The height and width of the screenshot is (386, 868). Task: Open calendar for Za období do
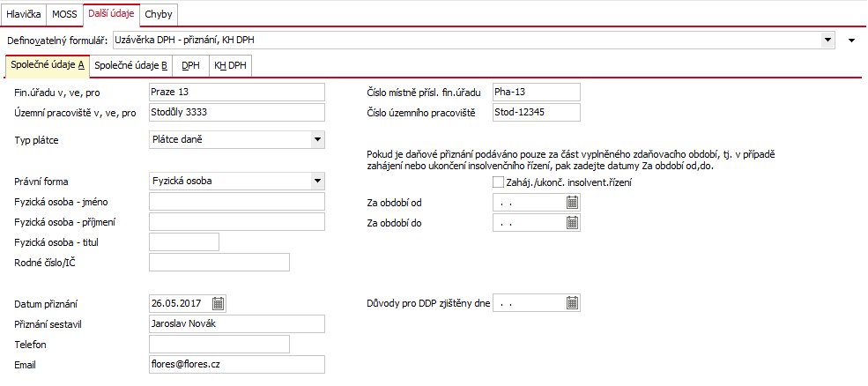click(x=573, y=223)
